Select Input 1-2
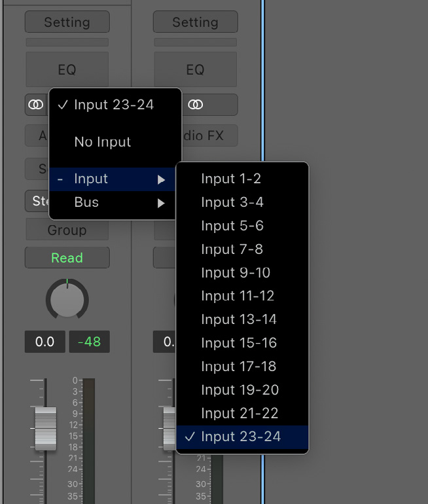The image size is (428, 504). coord(242,179)
